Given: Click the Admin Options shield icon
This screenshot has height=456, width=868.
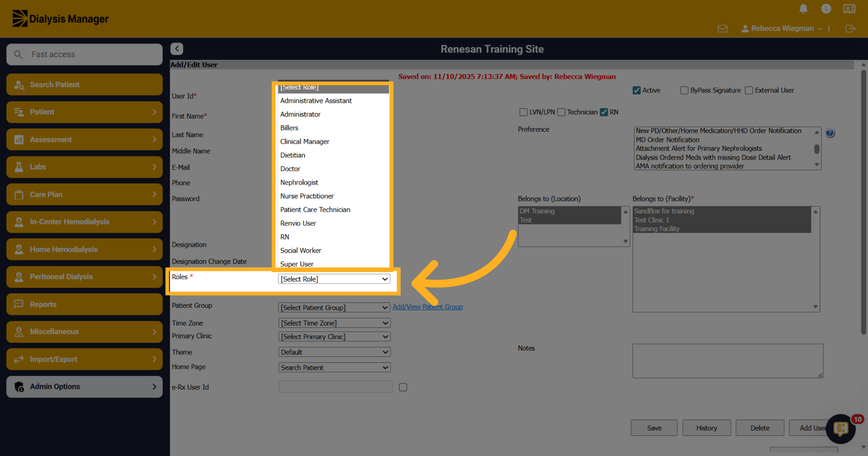Looking at the screenshot, I should [19, 387].
